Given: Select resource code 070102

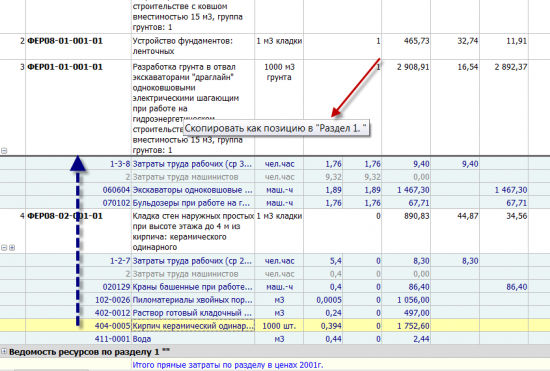Looking at the screenshot, I should coord(116,203).
